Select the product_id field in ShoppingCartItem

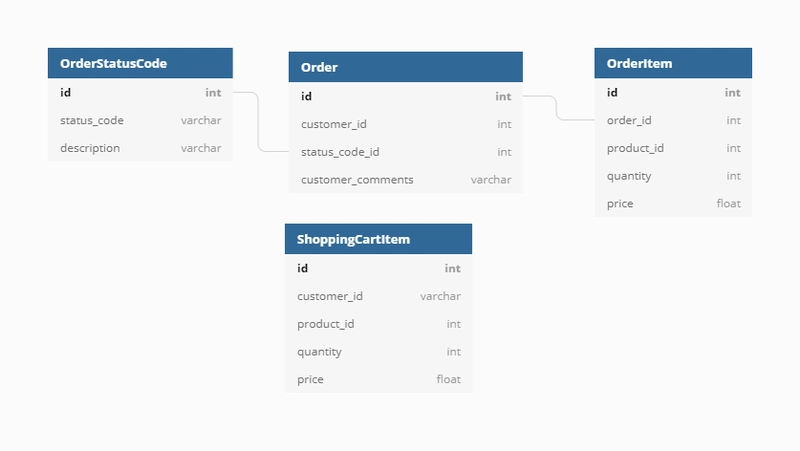378,324
